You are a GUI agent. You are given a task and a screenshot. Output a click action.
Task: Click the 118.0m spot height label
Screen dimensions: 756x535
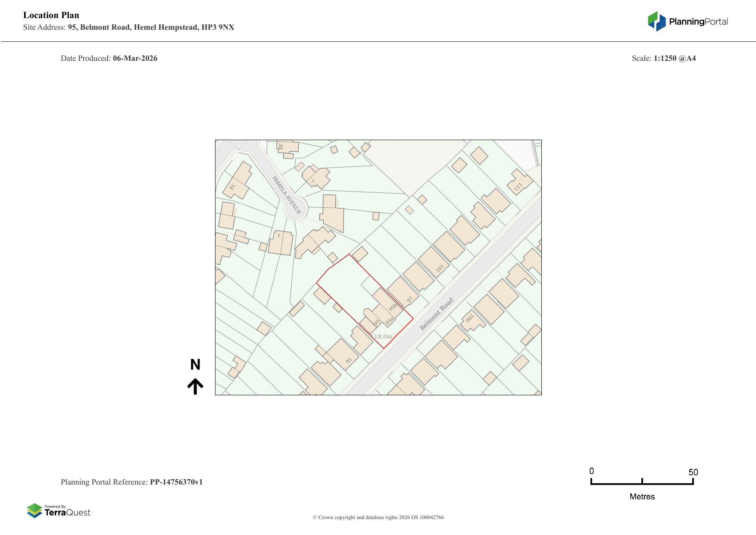coord(381,336)
